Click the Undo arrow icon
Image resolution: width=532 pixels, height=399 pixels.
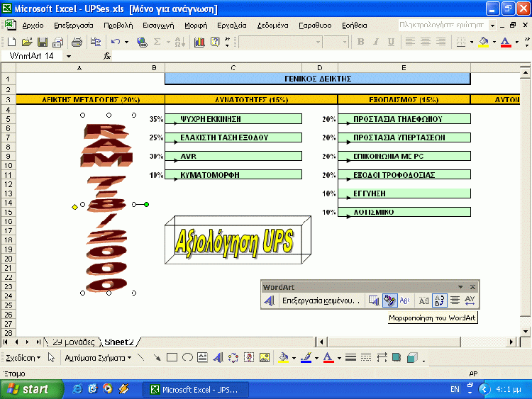coord(116,42)
